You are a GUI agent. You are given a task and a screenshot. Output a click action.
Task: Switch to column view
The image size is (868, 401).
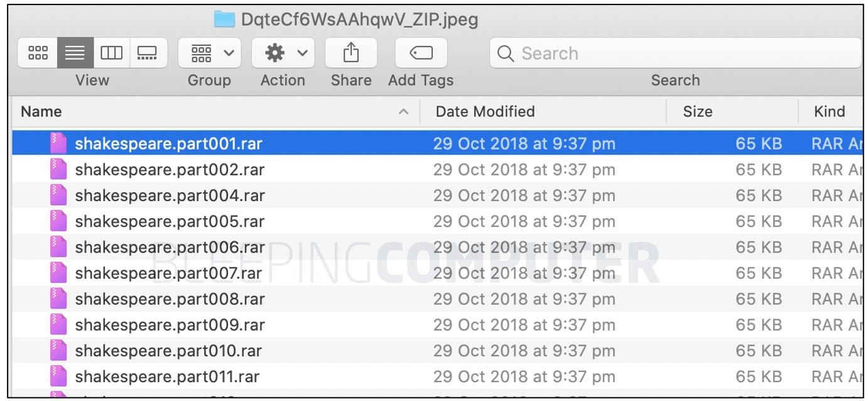[x=112, y=53]
